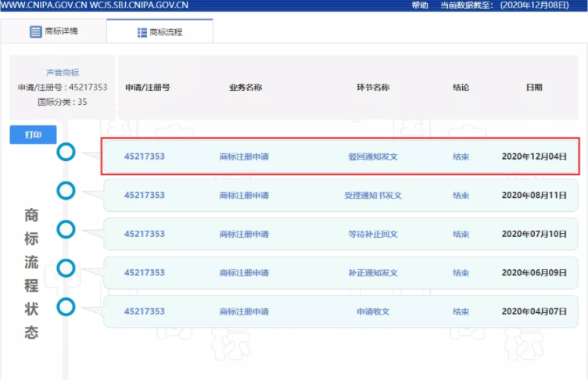588x388 pixels.
Task: Click 商标注册申请 in the 2020年07月10日 row
Action: click(244, 234)
